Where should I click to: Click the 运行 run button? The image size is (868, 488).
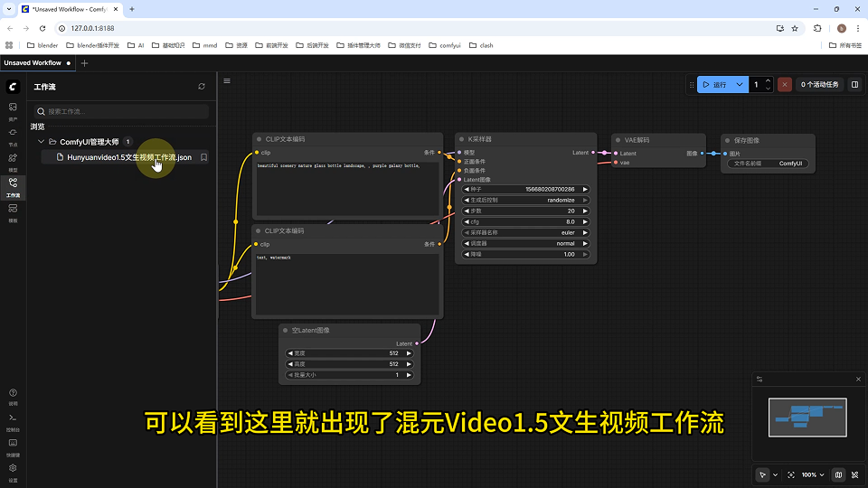pyautogui.click(x=714, y=85)
